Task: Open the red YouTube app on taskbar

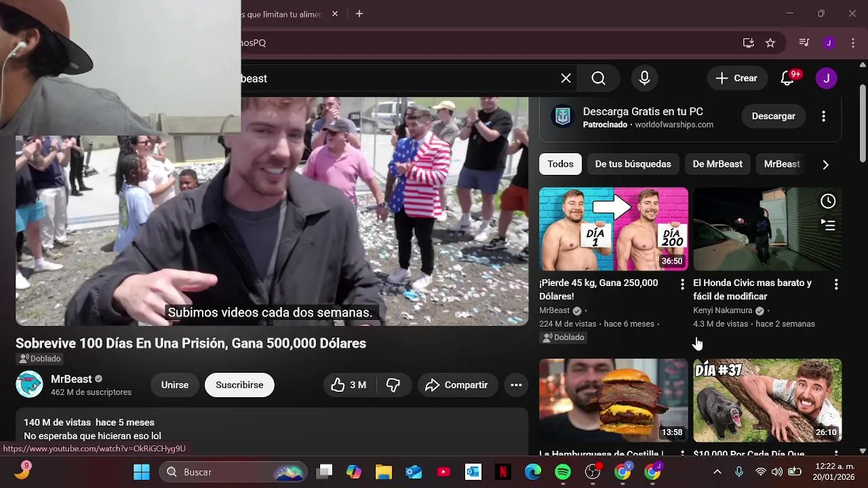Action: coord(443,472)
